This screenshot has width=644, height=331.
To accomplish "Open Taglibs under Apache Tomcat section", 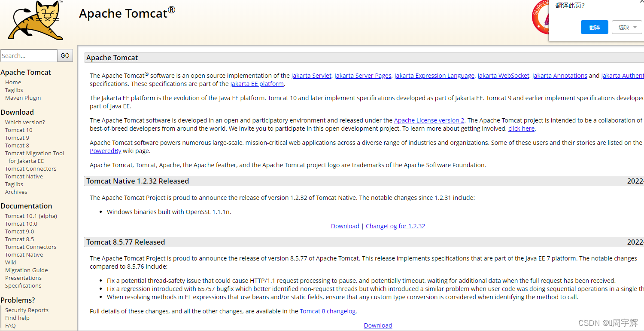I will [x=14, y=90].
